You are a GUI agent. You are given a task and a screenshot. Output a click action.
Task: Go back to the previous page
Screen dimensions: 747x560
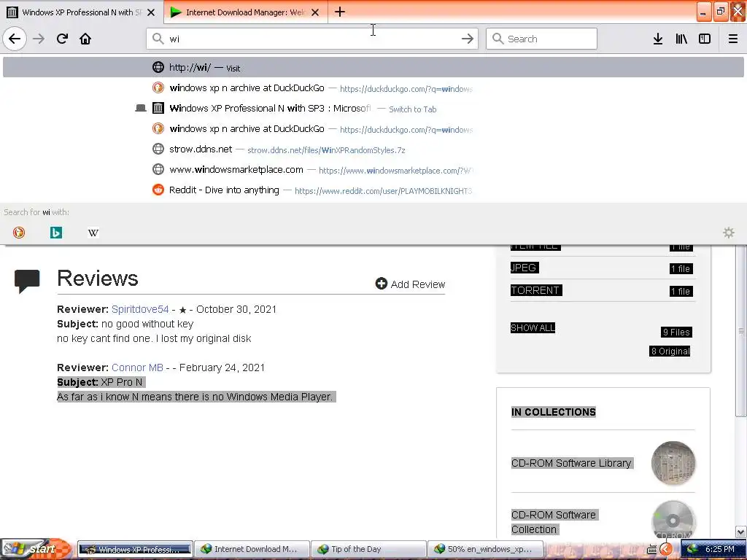coord(15,39)
